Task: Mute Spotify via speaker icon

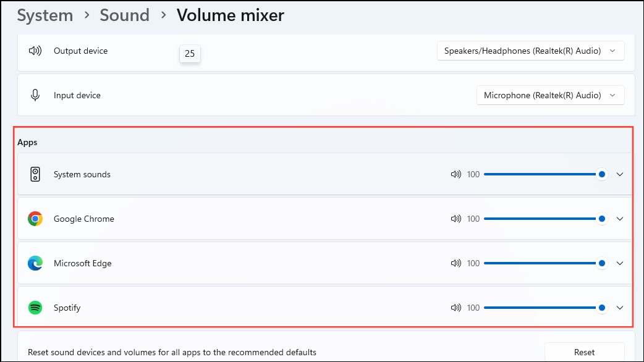Action: pos(456,308)
